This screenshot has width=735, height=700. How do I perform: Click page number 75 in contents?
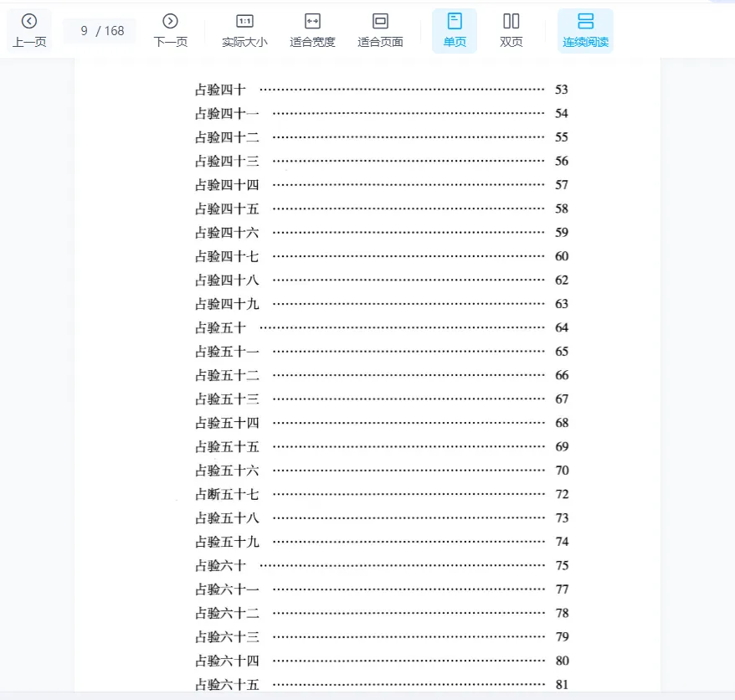(562, 565)
